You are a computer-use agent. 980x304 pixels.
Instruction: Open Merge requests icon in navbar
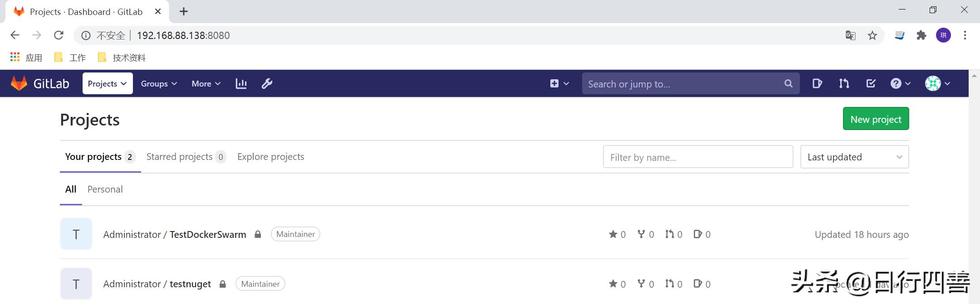(x=844, y=84)
